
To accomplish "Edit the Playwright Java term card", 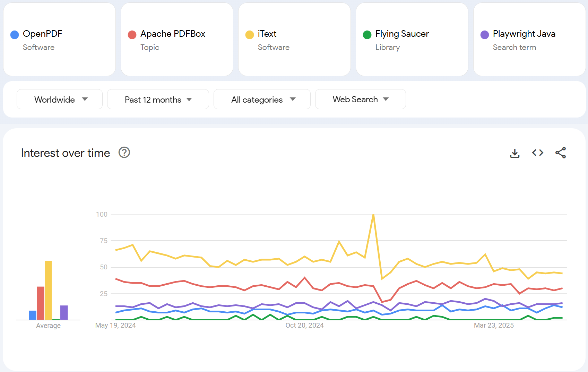I will (529, 39).
